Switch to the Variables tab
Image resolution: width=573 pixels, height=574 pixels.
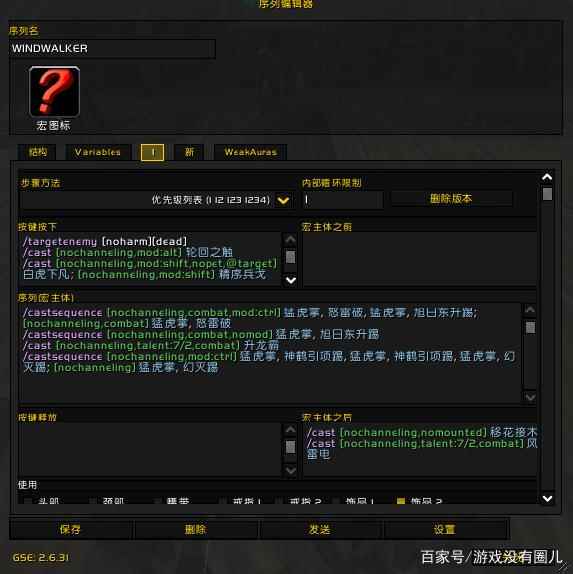pos(97,152)
